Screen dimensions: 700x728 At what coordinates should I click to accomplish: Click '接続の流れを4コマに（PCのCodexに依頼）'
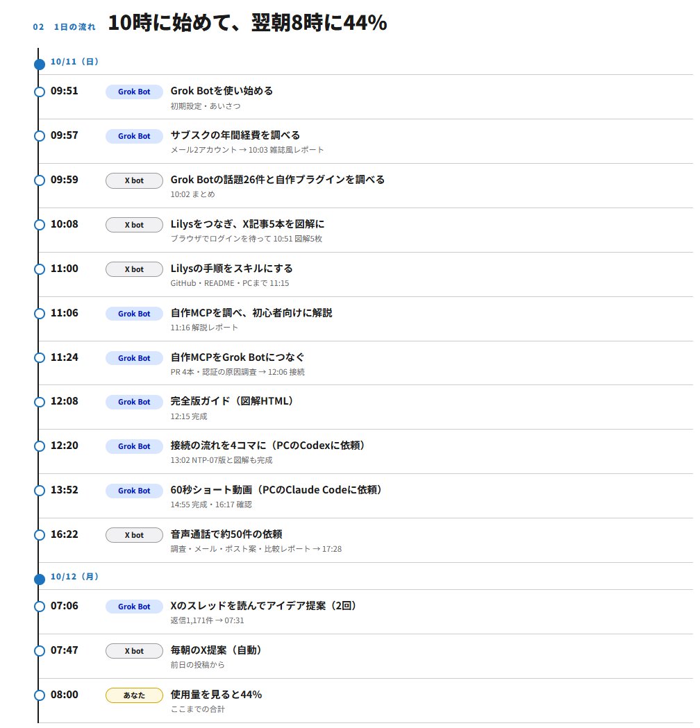click(267, 446)
